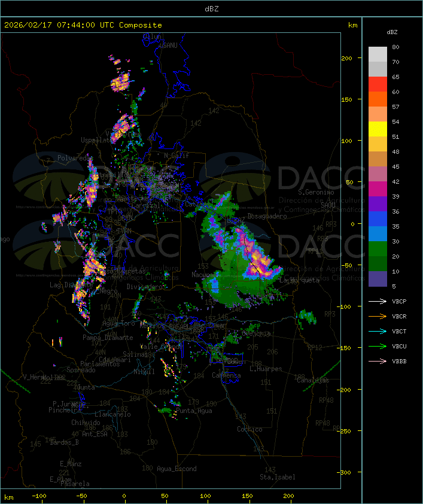Click the Cochico place label
This screenshot has width=423, height=504.
pyautogui.click(x=249, y=429)
